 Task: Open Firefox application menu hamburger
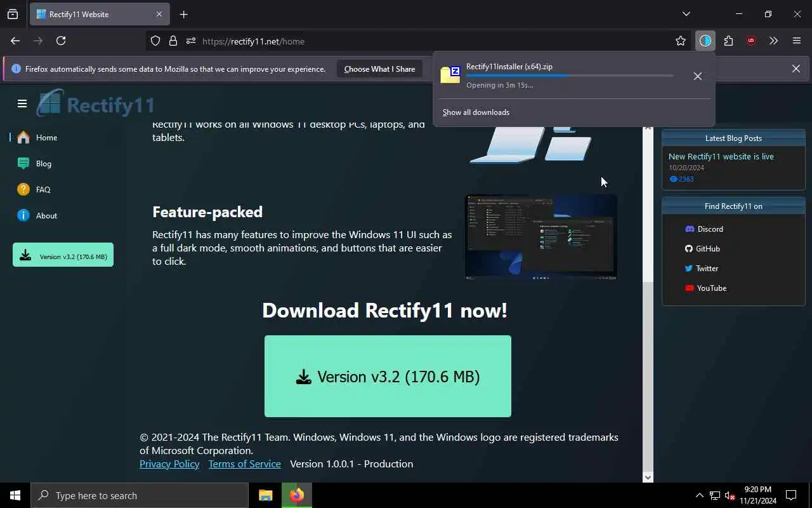tap(797, 41)
